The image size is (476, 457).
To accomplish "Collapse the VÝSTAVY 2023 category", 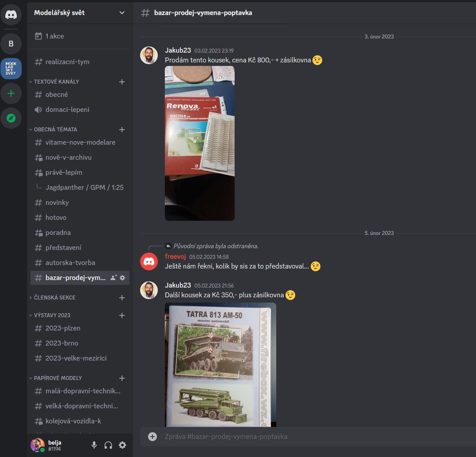I will click(x=50, y=315).
